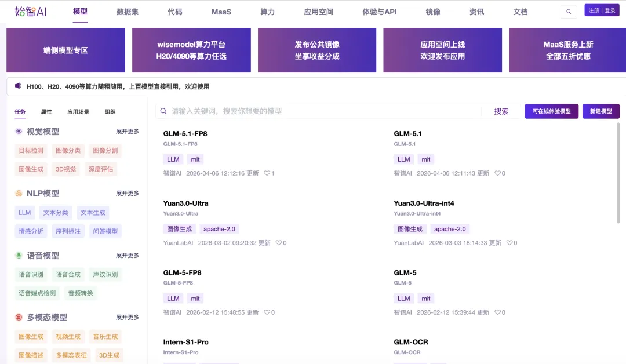Switch to the 组织 filter tab
Viewport: 626px width, 364px height.
pos(110,112)
